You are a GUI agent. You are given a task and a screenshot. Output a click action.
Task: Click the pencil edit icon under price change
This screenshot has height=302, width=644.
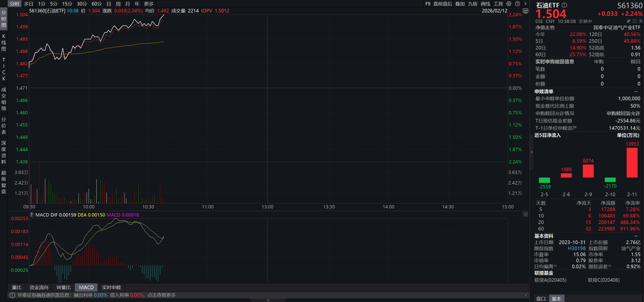coord(628,21)
